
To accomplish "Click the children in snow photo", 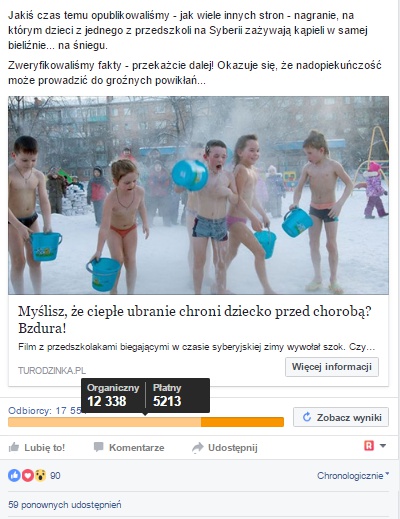I will (198, 195).
